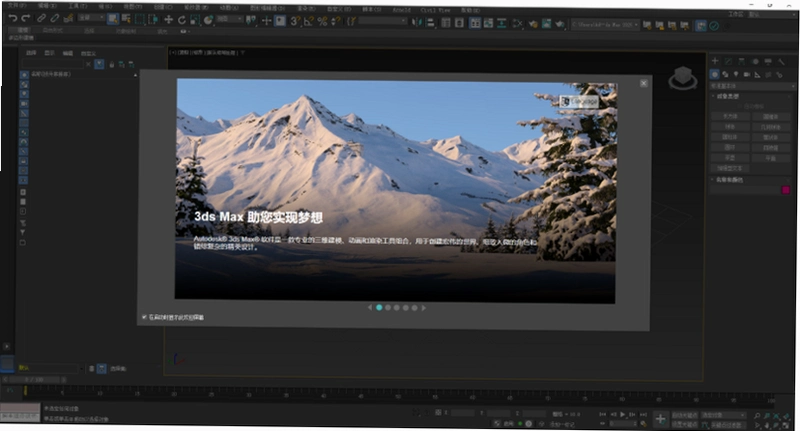The height and width of the screenshot is (431, 800).
Task: Choose the Rectangular Selection Region icon
Action: (x=140, y=20)
